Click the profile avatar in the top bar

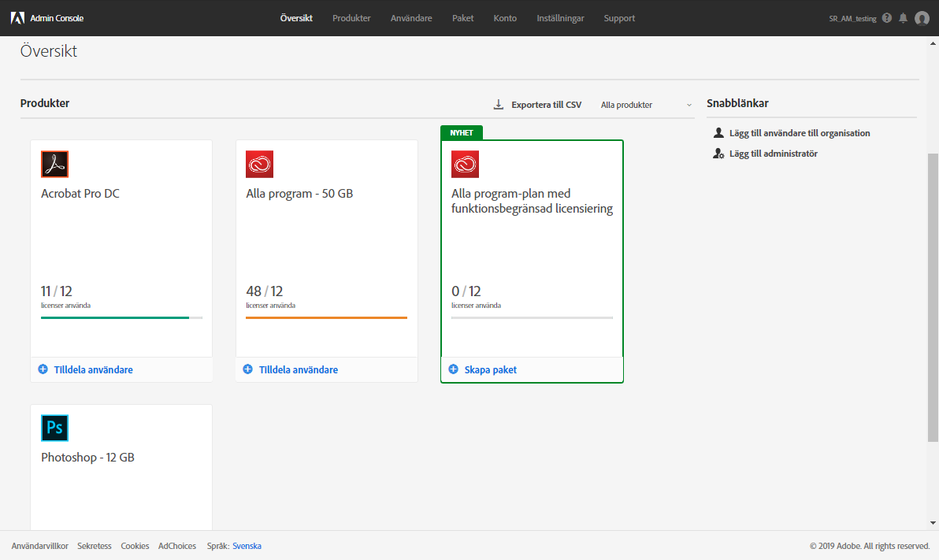[922, 18]
